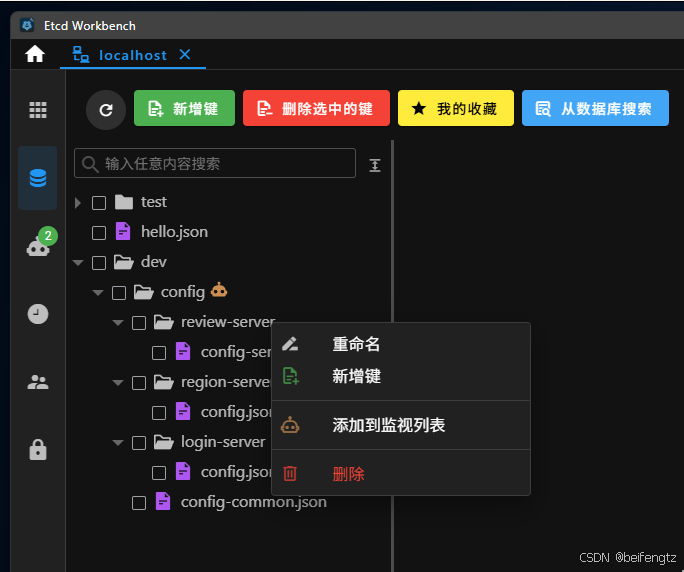Select the database keys sidebar icon
The width and height of the screenshot is (684, 572).
coord(38,178)
